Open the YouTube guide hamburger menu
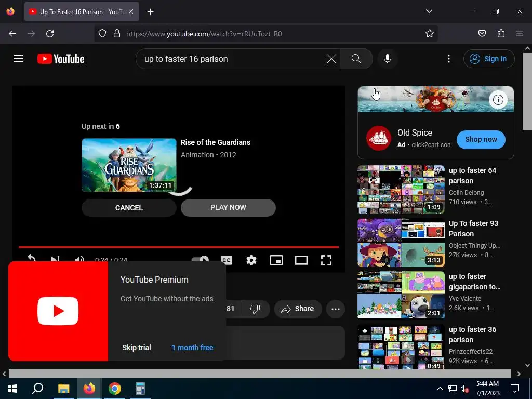532x399 pixels. (x=19, y=59)
